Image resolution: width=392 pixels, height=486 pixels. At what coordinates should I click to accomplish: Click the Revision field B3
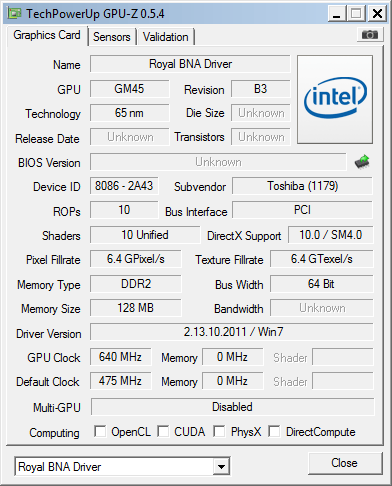click(260, 89)
